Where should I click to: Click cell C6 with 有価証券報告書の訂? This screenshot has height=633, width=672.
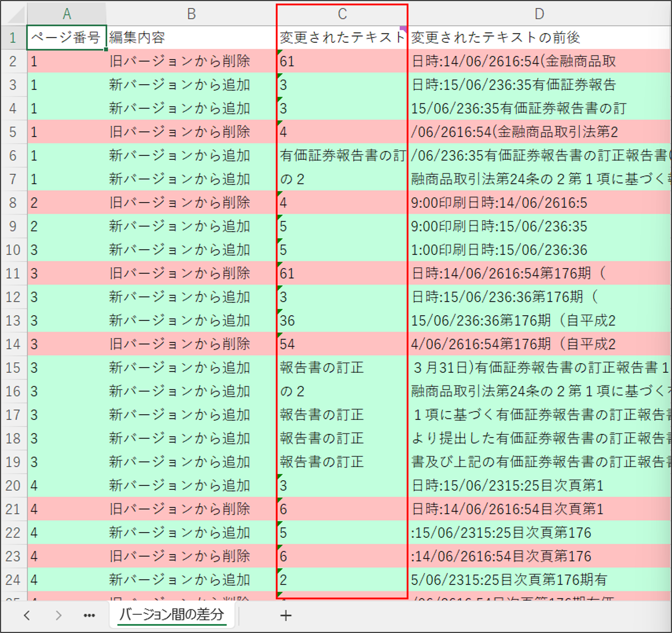coord(342,155)
